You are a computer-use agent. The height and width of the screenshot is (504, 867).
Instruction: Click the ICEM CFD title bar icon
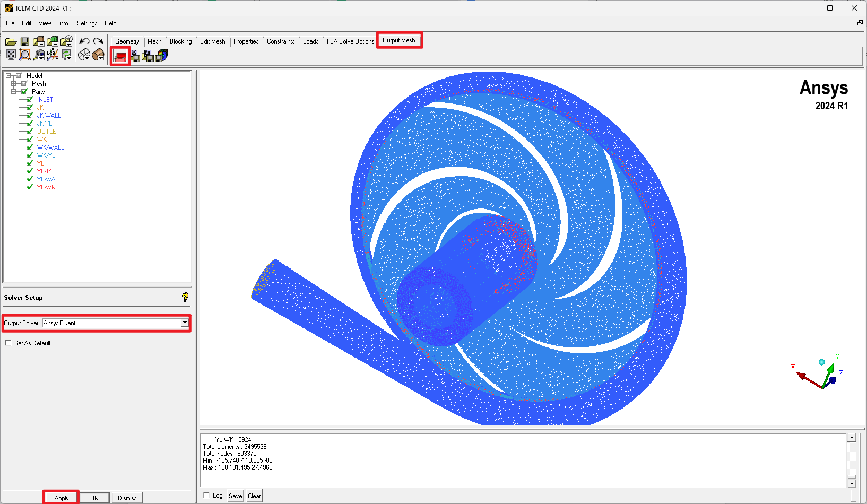(9, 8)
